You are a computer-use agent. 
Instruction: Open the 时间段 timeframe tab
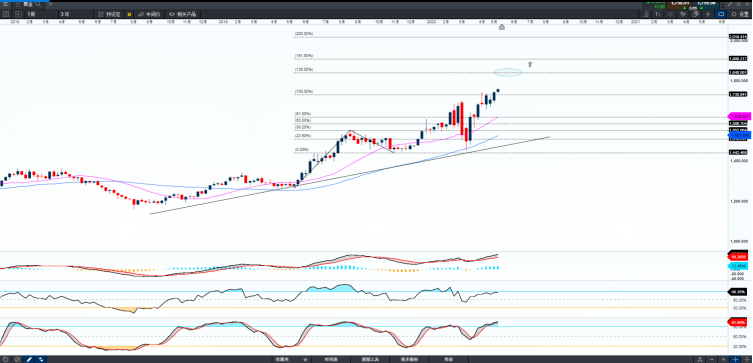[x=331, y=359]
